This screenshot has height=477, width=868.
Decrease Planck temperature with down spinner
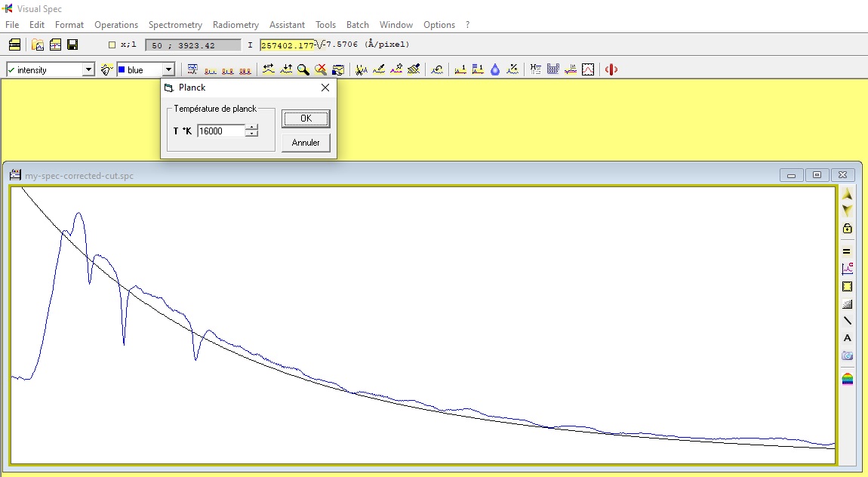tap(252, 134)
